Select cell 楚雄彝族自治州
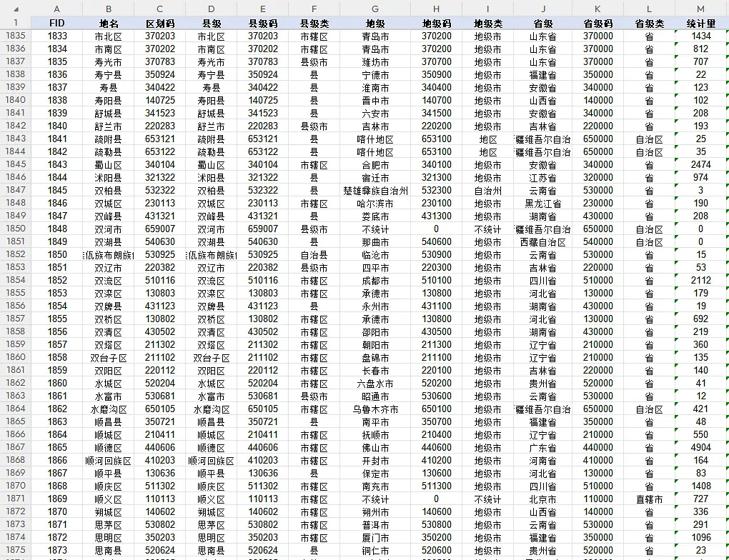The image size is (729, 560). click(375, 191)
